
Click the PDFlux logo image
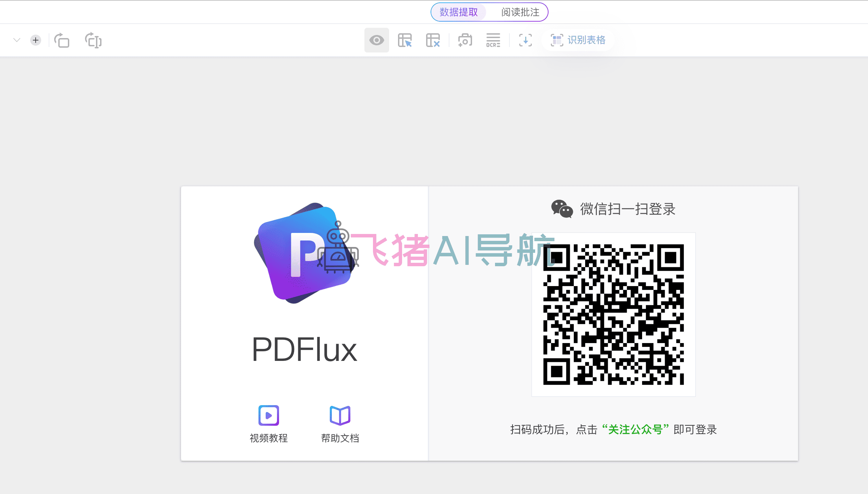[x=305, y=253]
